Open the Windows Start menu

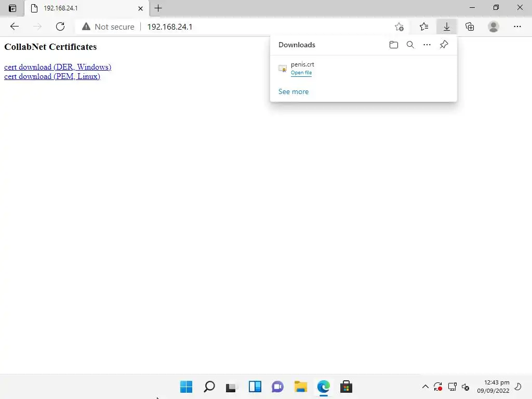point(187,387)
